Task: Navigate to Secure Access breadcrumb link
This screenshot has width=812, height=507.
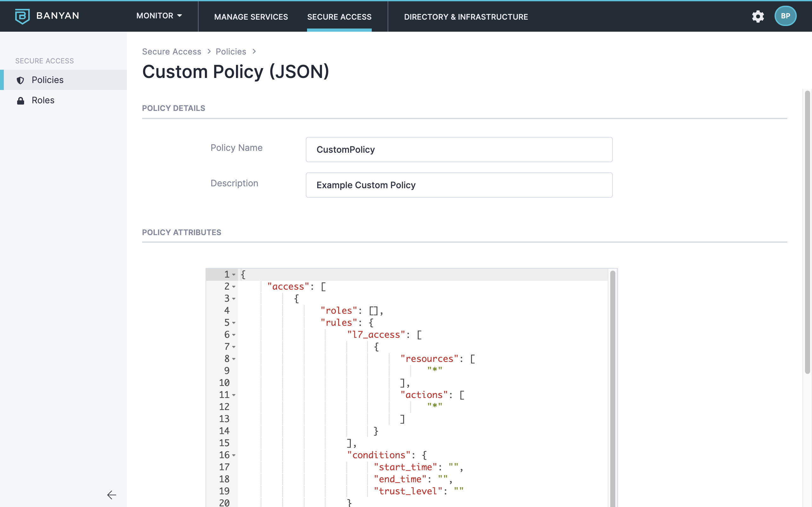Action: pyautogui.click(x=172, y=52)
